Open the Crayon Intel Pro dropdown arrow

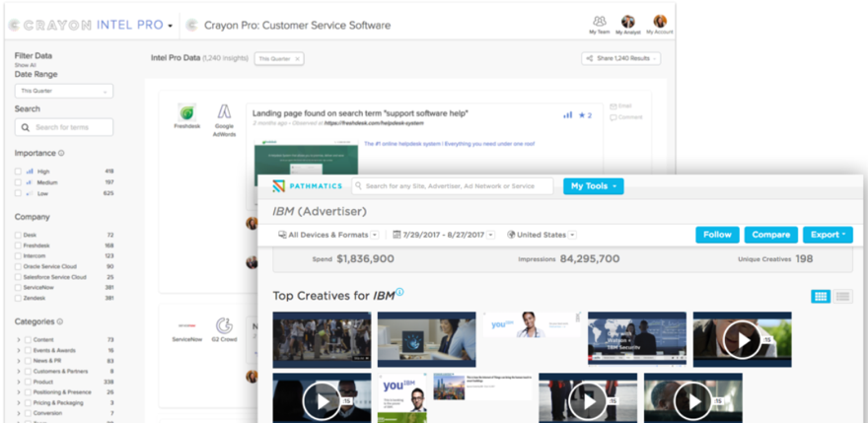click(170, 26)
